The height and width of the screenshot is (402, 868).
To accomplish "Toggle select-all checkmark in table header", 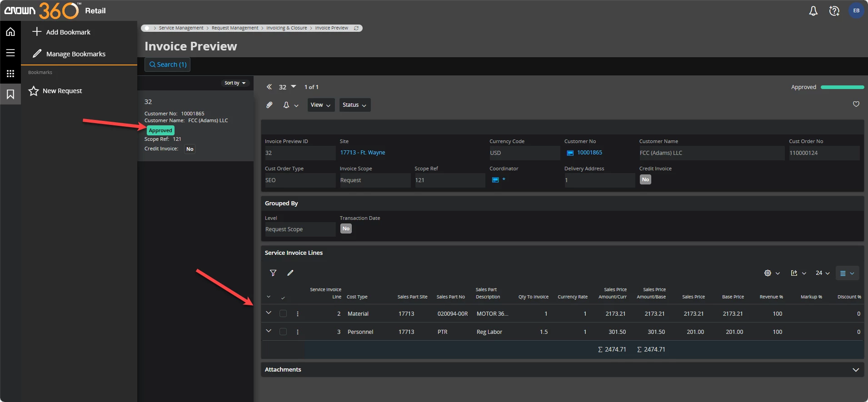I will [283, 298].
